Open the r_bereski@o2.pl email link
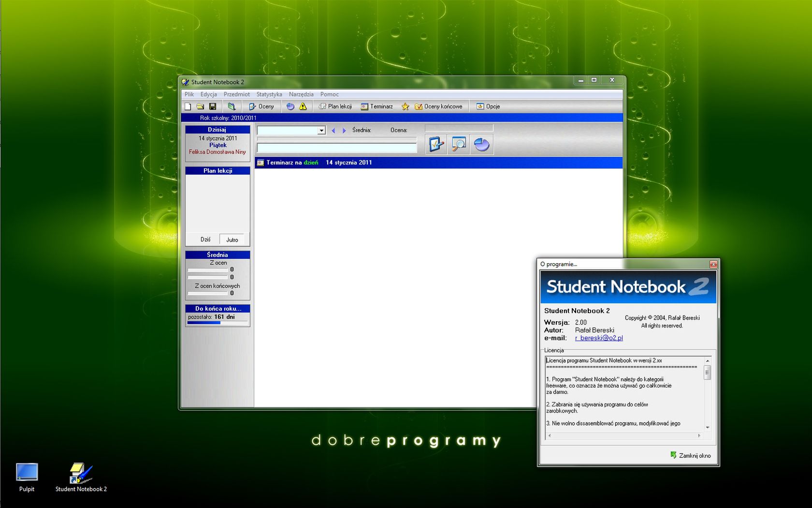The image size is (812, 508). tap(598, 338)
